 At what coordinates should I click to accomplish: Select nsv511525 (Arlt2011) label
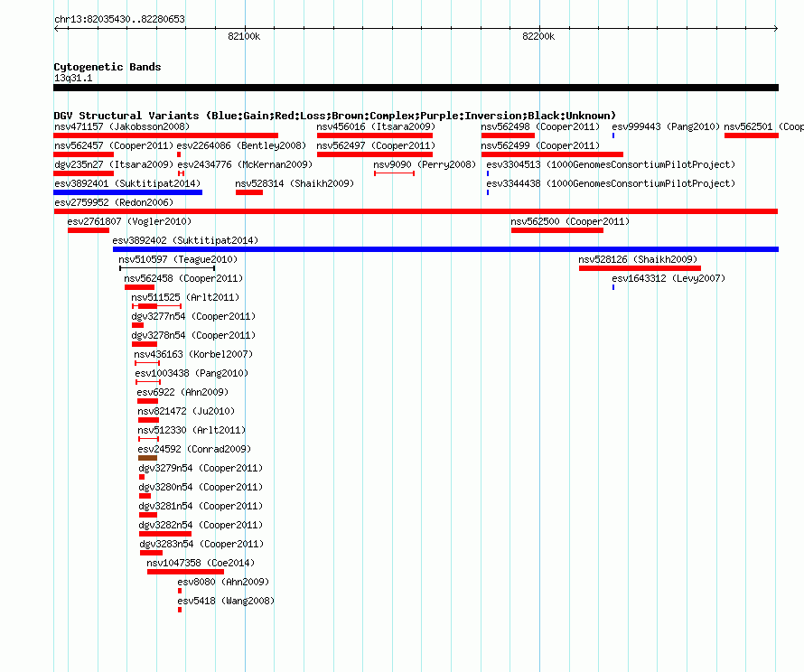(185, 297)
